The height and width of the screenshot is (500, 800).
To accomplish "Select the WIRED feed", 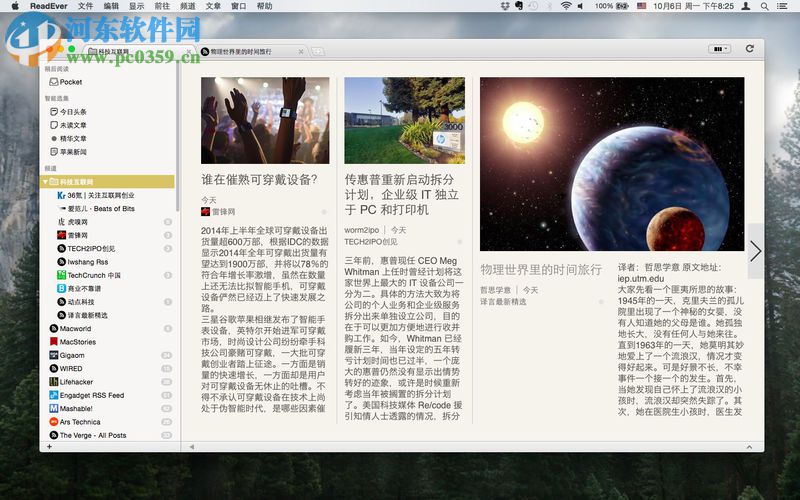I will tap(66, 368).
